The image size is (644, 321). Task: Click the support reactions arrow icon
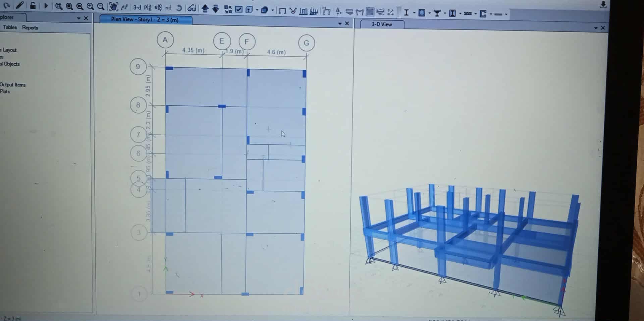(x=339, y=11)
